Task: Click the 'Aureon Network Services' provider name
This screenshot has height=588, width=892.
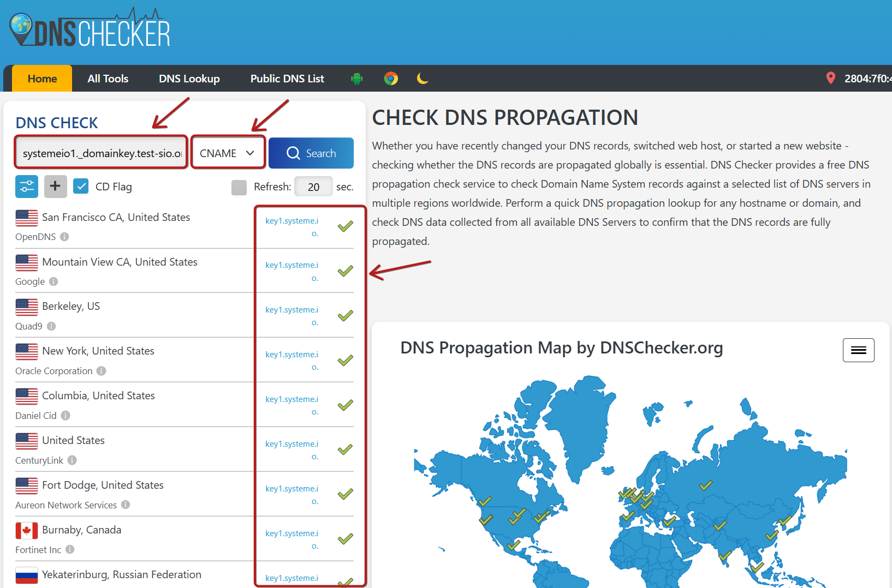Action: click(66, 505)
